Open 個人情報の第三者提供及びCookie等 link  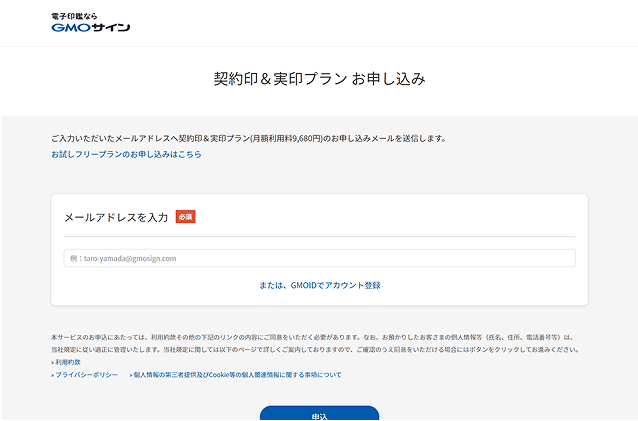click(236, 375)
